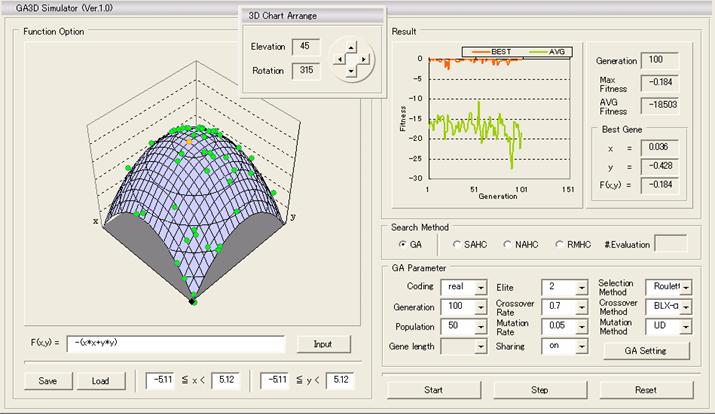Click the Best Gene F(x,y) value field

point(659,185)
